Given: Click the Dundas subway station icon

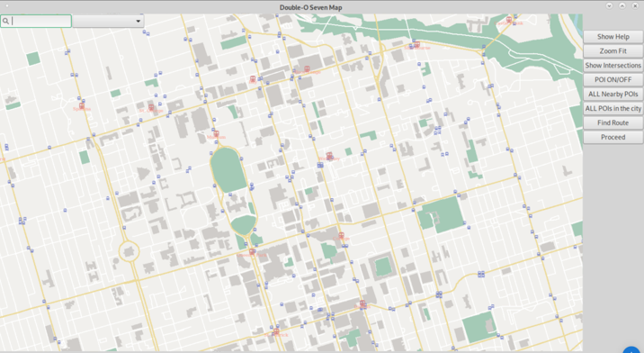Looking at the screenshot, I should coord(362,303).
